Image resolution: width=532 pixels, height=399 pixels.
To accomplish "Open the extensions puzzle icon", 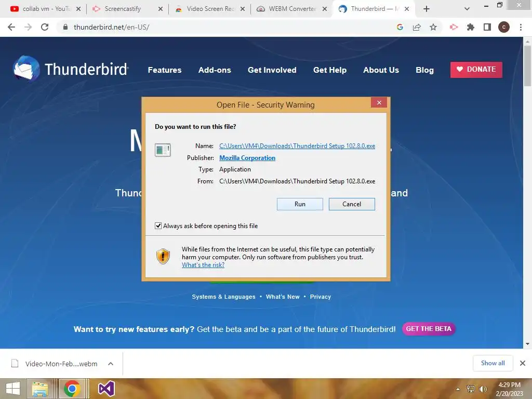I will 470,27.
